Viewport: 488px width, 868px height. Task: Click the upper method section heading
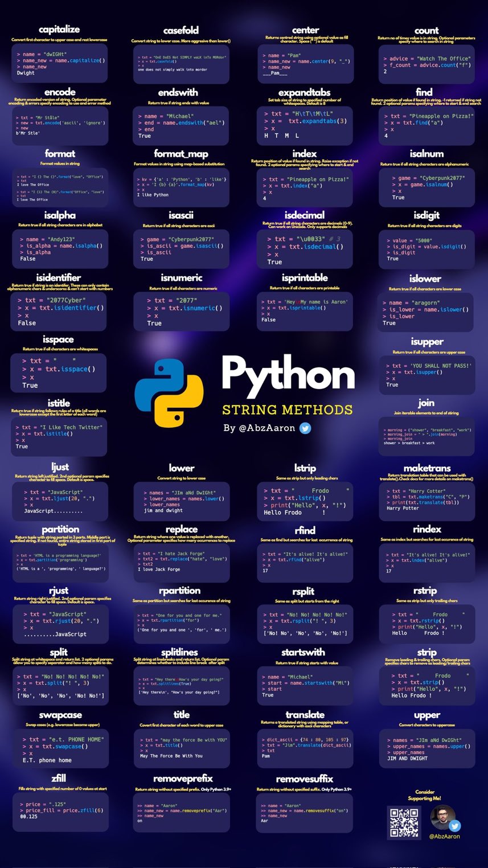click(427, 715)
